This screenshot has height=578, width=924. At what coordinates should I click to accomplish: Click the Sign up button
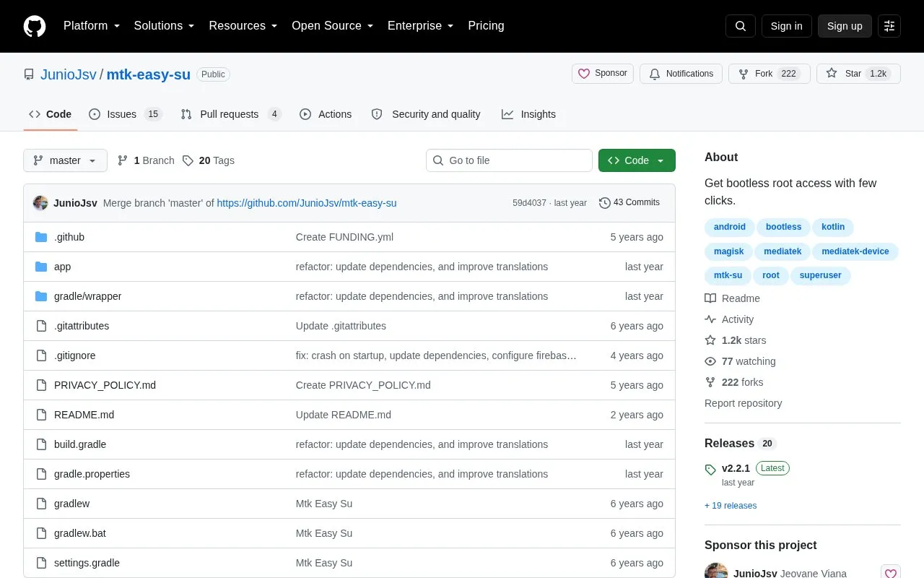point(845,26)
